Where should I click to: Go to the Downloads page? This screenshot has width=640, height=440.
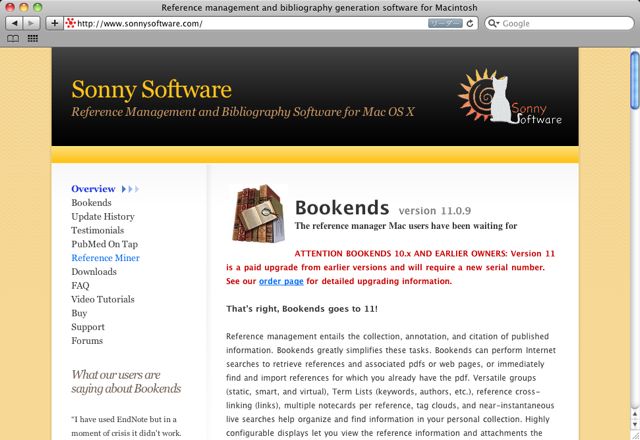(x=94, y=271)
